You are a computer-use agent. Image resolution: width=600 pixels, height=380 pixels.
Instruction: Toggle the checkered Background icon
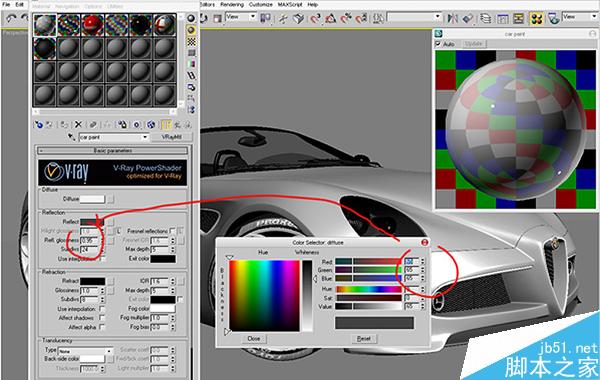[191, 41]
